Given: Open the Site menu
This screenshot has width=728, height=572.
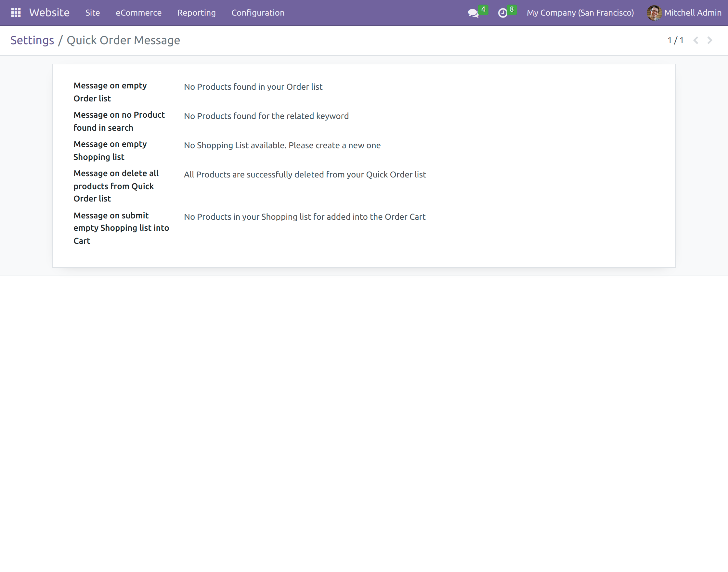Looking at the screenshot, I should [x=92, y=13].
